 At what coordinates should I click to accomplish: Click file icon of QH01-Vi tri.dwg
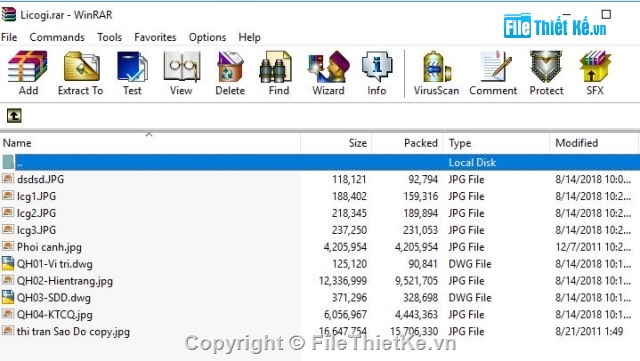pyautogui.click(x=8, y=263)
